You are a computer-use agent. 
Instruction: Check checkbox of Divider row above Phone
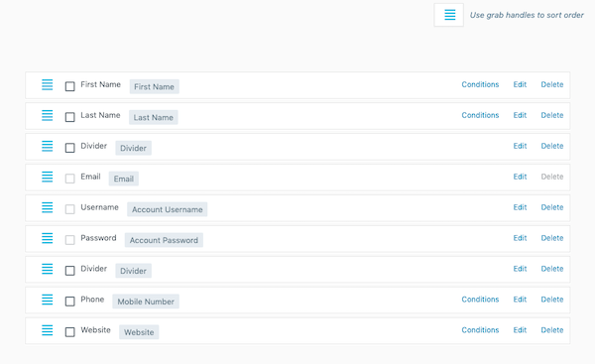coord(69,271)
